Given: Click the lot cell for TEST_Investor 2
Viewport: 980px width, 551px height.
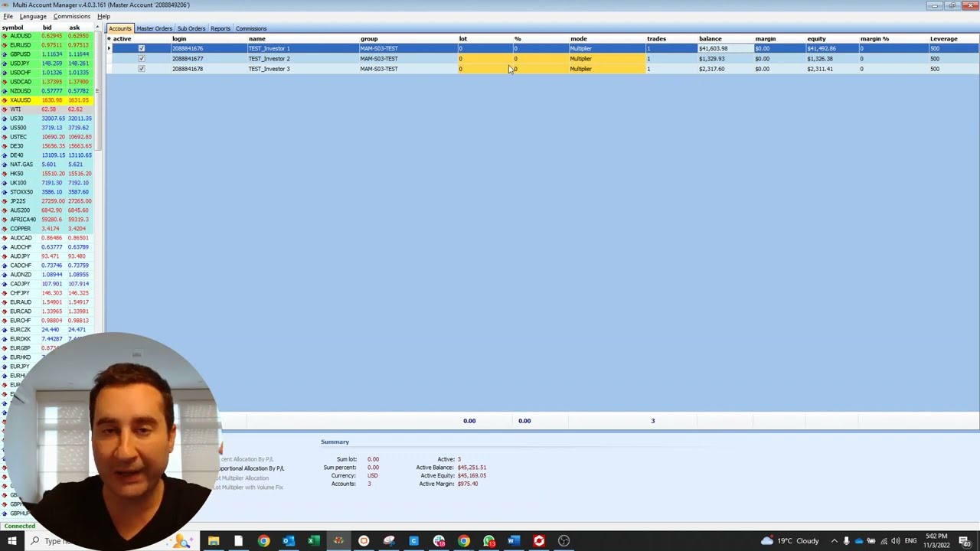Looking at the screenshot, I should [x=485, y=58].
